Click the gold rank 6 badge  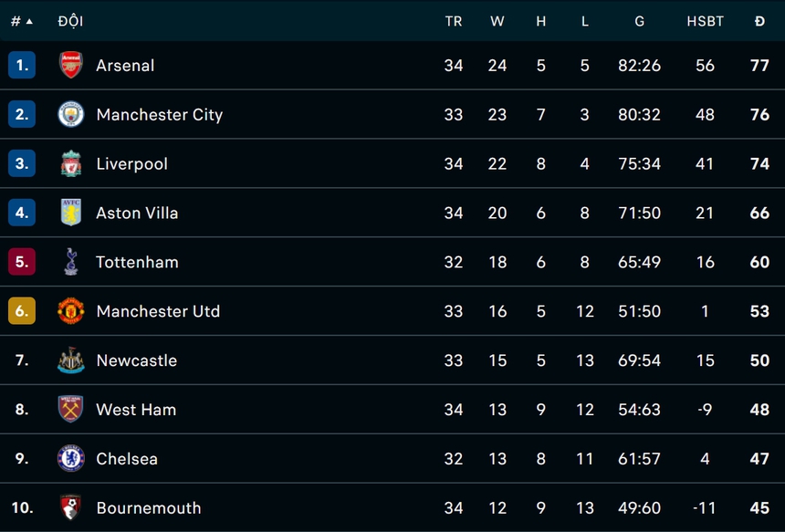[x=22, y=311]
